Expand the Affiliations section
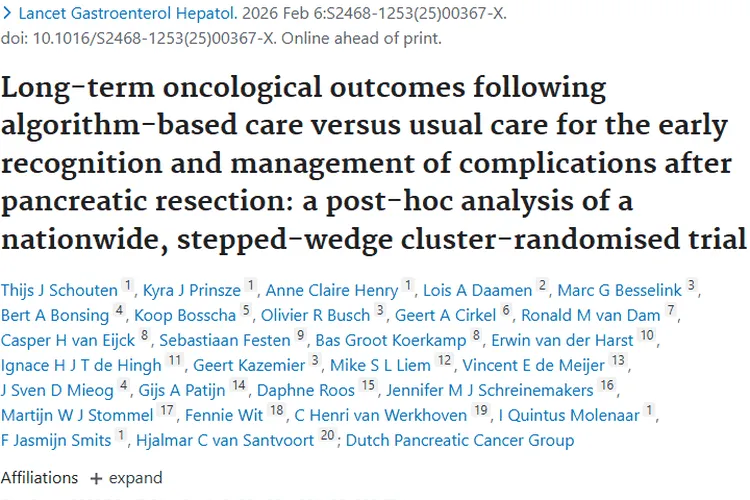750x500 pixels. pos(125,478)
